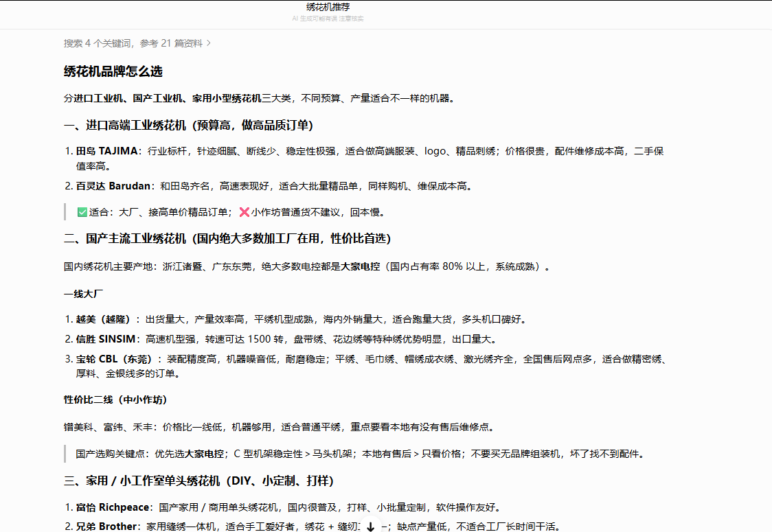Click the intro sentence starting with 分进口工业机
This screenshot has width=772, height=532.
259,98
